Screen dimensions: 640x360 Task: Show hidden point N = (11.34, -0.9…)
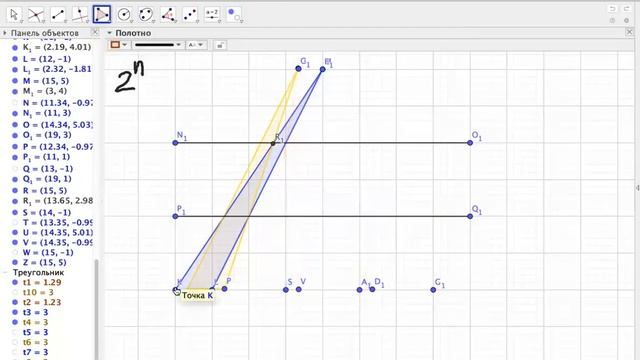(x=15, y=103)
